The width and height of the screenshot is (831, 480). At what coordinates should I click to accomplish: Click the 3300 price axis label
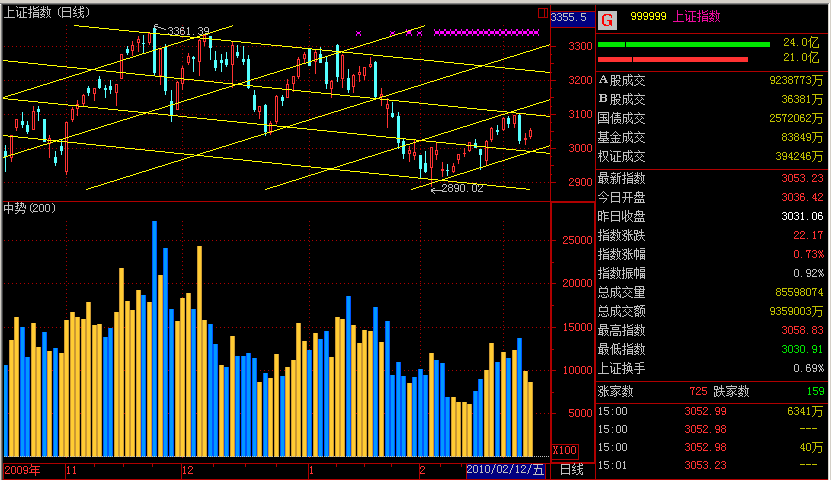(x=580, y=46)
